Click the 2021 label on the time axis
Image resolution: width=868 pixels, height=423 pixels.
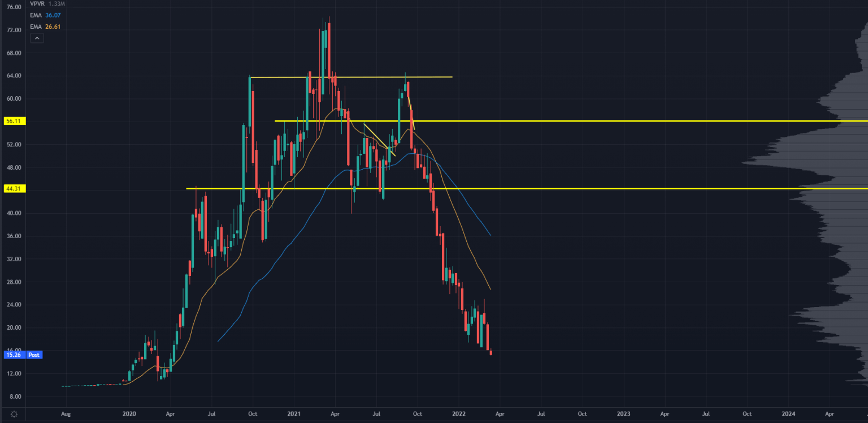[293, 414]
